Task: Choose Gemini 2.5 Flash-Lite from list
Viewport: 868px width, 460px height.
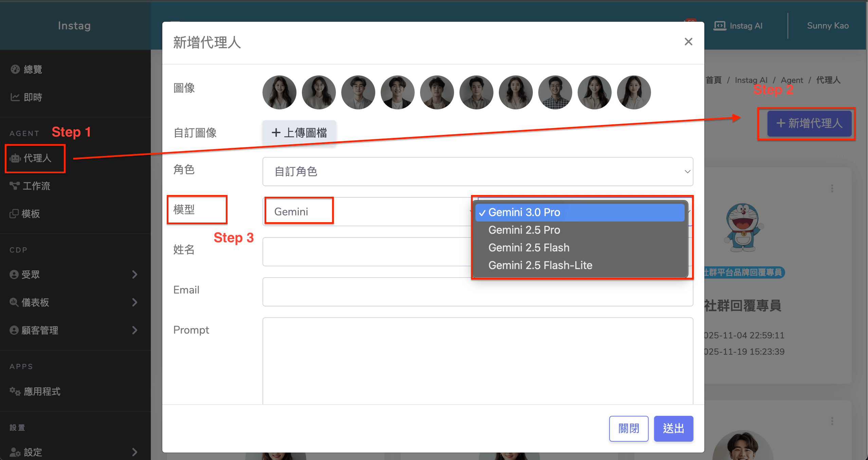Action: click(540, 265)
